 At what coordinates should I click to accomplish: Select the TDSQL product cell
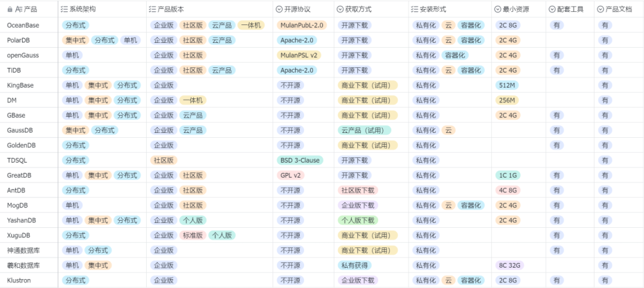click(x=29, y=160)
